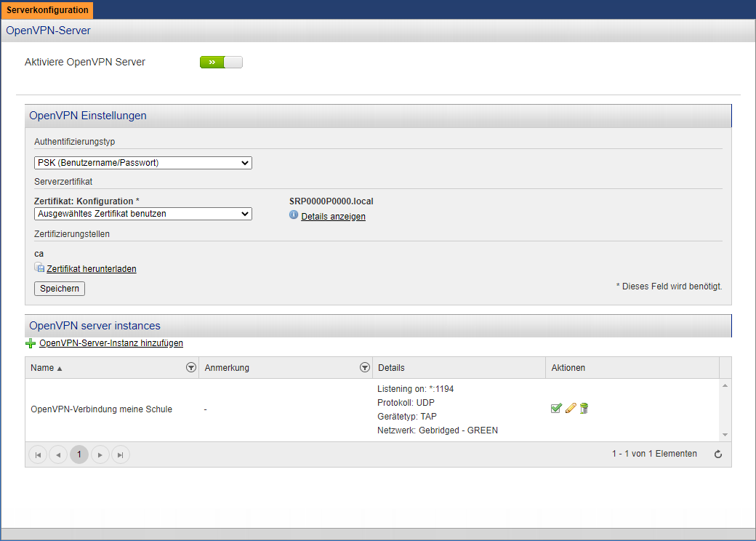Screen dimensions: 756x541
Task: Click the scroll-up arrow of the instances table
Action: point(725,385)
